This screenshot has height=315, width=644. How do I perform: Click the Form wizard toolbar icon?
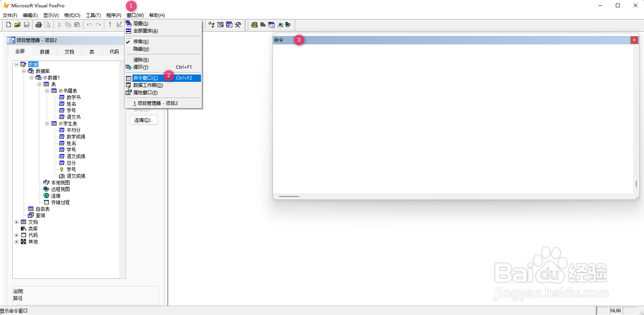(x=220, y=25)
